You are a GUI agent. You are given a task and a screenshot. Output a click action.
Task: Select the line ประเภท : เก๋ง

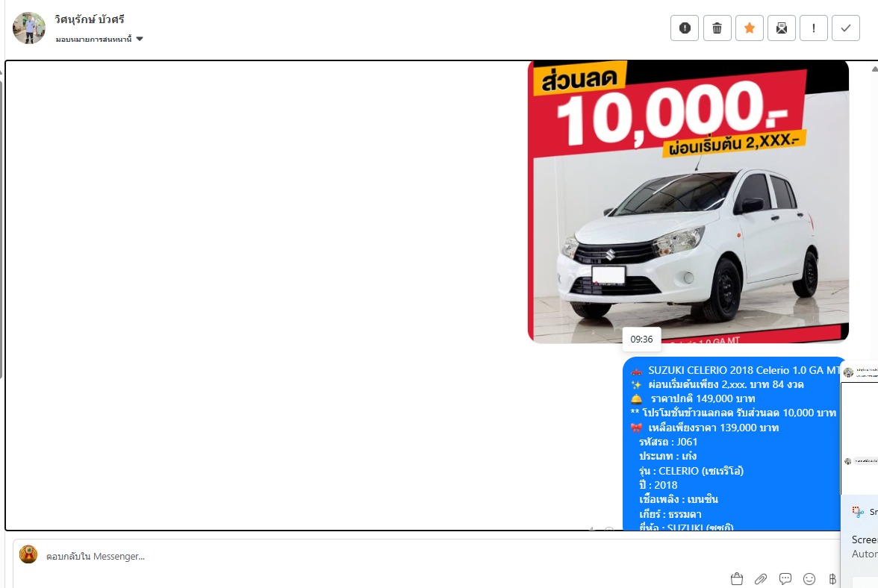pyautogui.click(x=667, y=456)
